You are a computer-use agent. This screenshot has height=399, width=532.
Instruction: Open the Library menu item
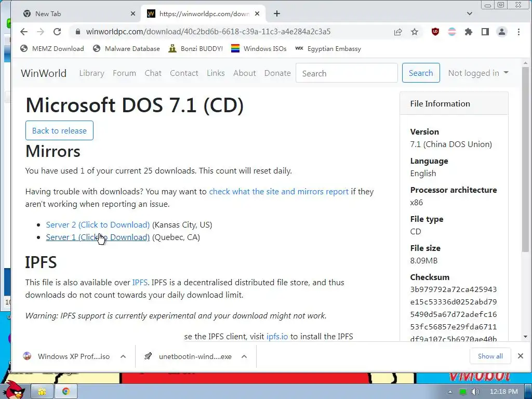(91, 73)
